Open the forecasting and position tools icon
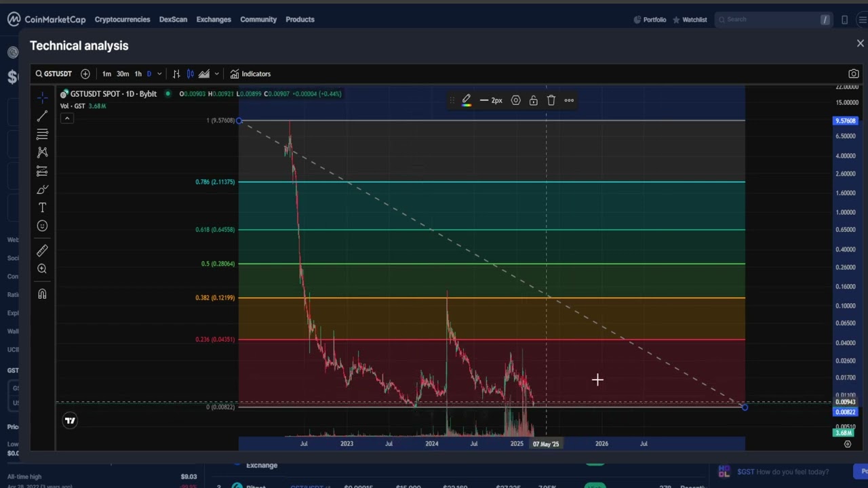868x488 pixels. [x=42, y=171]
